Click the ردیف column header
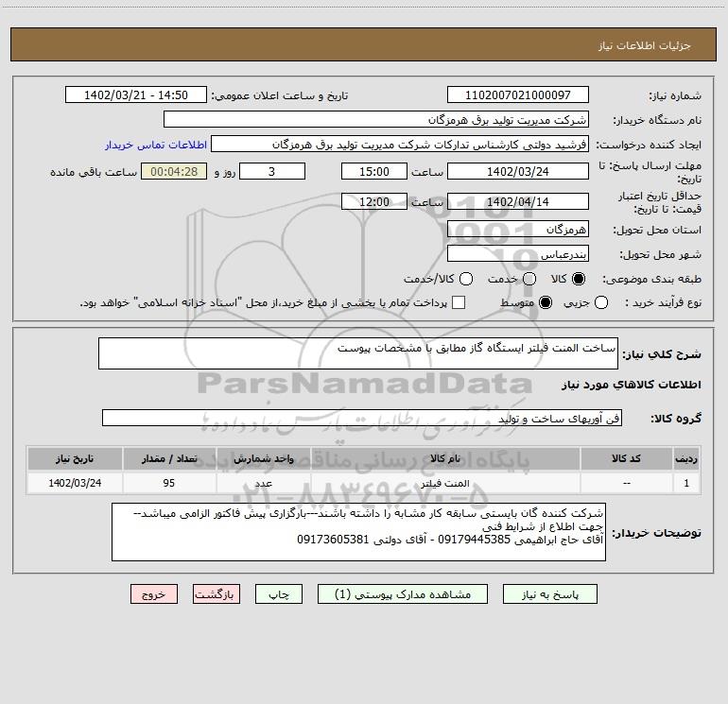The width and height of the screenshot is (728, 704). 686,458
